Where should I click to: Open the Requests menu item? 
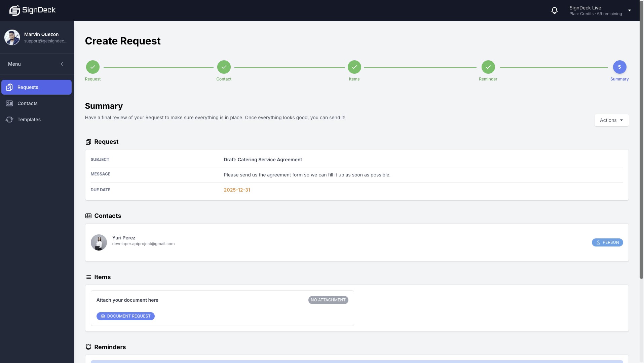click(36, 87)
